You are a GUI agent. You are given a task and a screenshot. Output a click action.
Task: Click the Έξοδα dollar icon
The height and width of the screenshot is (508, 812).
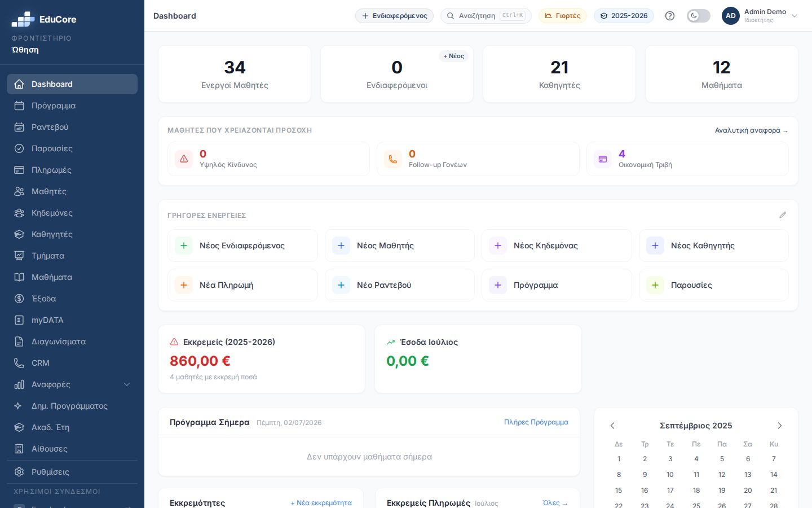[x=19, y=299]
